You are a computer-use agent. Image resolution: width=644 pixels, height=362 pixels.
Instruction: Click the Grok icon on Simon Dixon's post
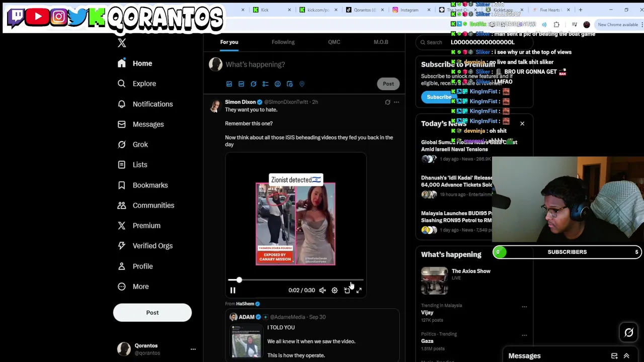point(387,102)
